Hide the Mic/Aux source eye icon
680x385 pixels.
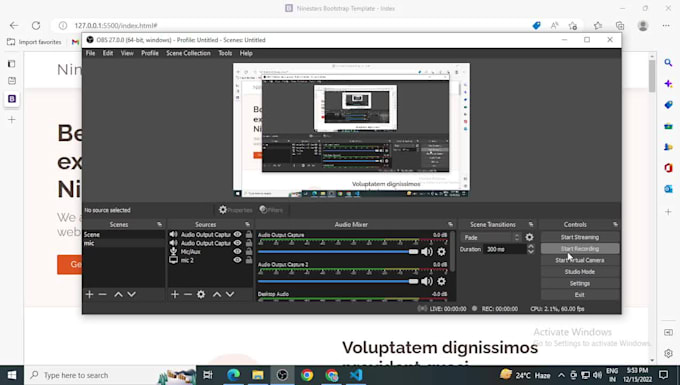coord(237,251)
